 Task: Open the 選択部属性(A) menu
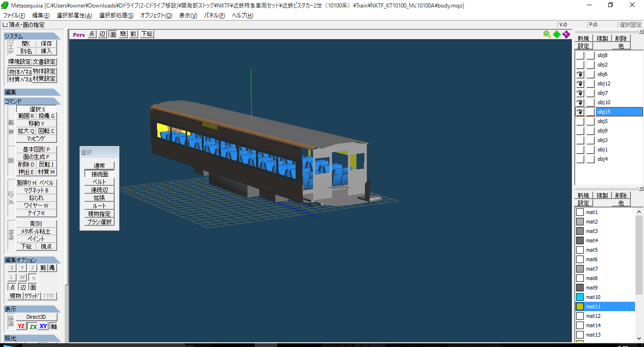[x=74, y=16]
